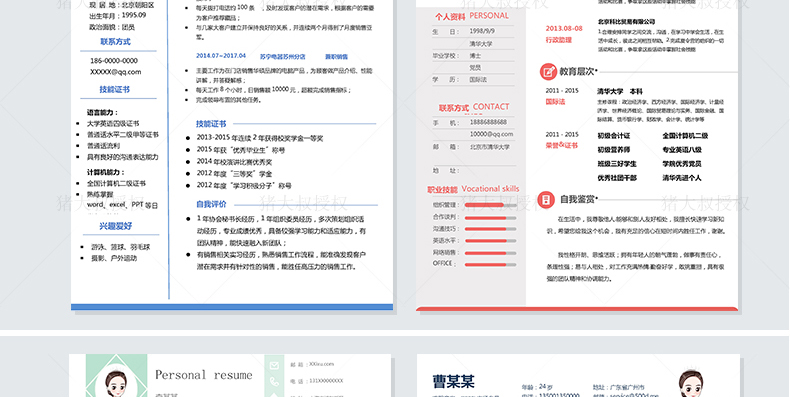The height and width of the screenshot is (397, 790).
Task: Click the envelope icon on the green resume
Action: click(274, 365)
